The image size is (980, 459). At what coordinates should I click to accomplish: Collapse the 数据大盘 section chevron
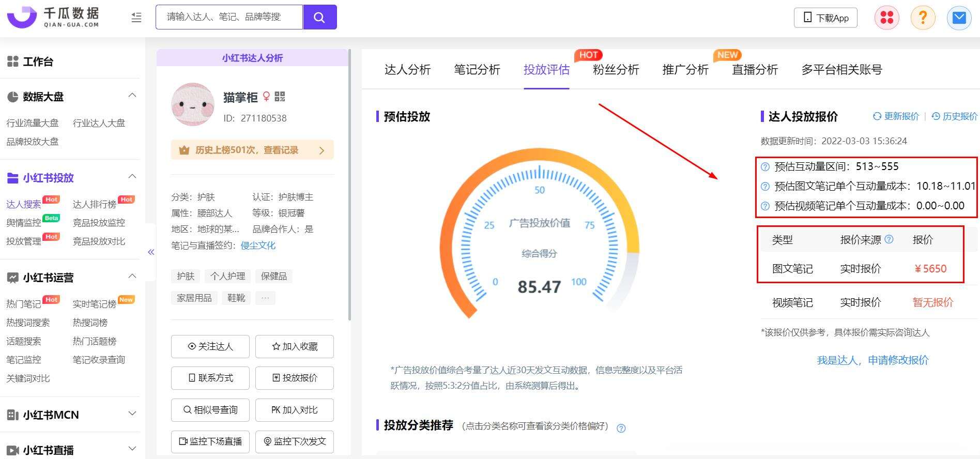[132, 95]
